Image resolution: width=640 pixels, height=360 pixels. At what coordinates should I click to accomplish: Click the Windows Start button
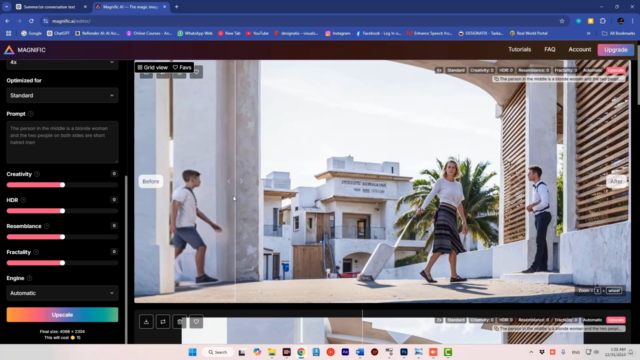(x=192, y=352)
